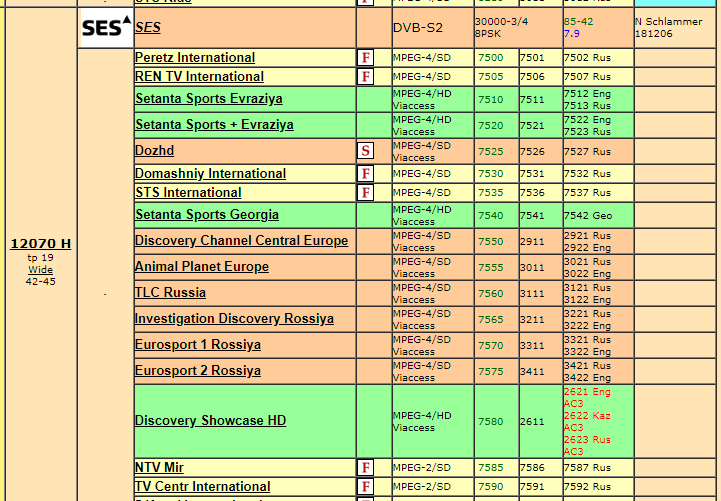
Task: Click the tp 19 transponder label
Action: point(40,258)
